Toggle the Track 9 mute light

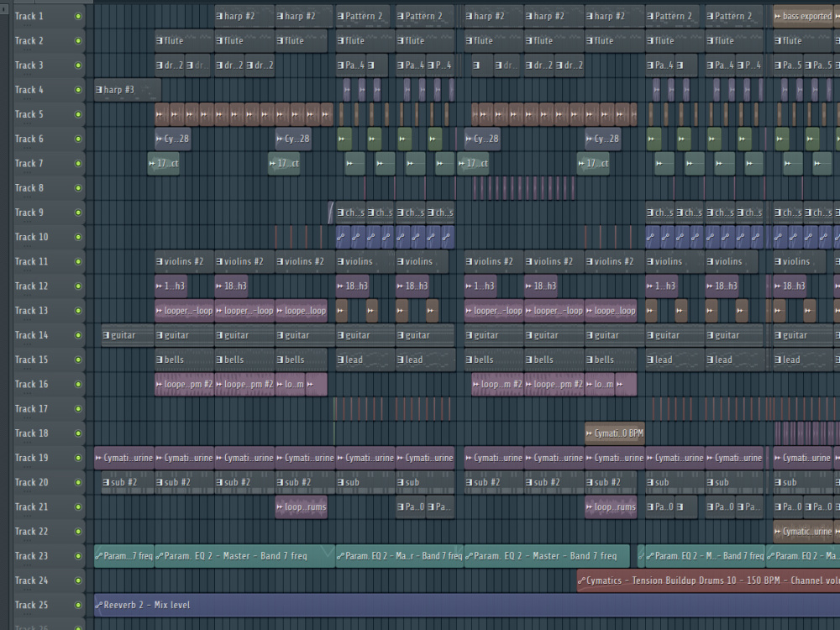[x=78, y=213]
